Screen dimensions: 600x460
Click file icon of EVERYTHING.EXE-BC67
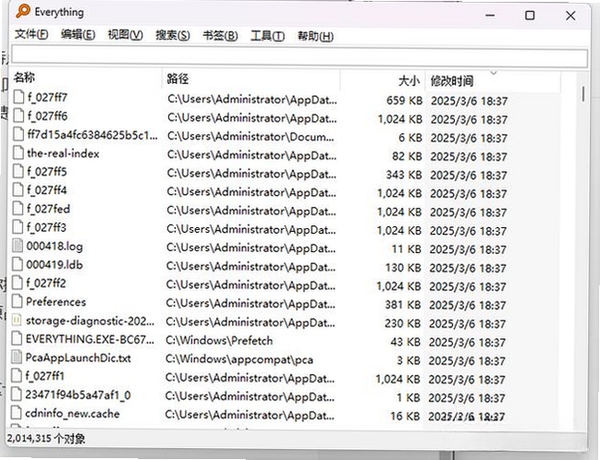17,339
